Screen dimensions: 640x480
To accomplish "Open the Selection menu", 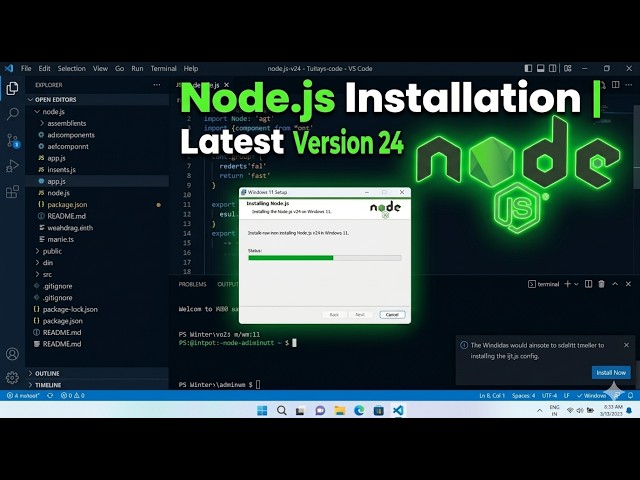I will point(71,68).
